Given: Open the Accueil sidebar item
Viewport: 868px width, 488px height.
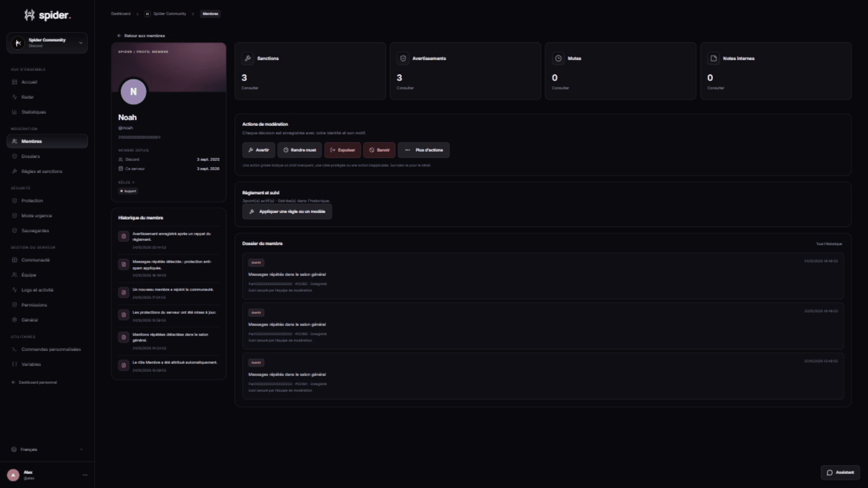Looking at the screenshot, I should (47, 82).
